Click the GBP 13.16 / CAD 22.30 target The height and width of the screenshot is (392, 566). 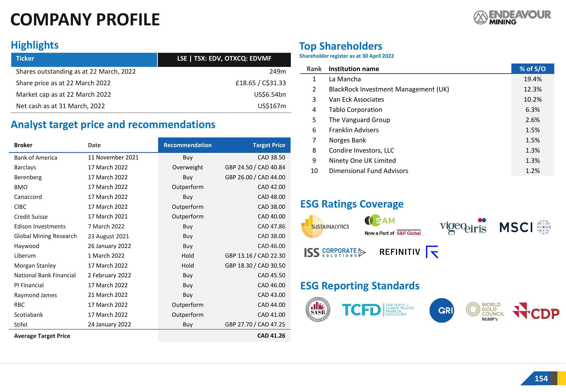click(x=255, y=256)
